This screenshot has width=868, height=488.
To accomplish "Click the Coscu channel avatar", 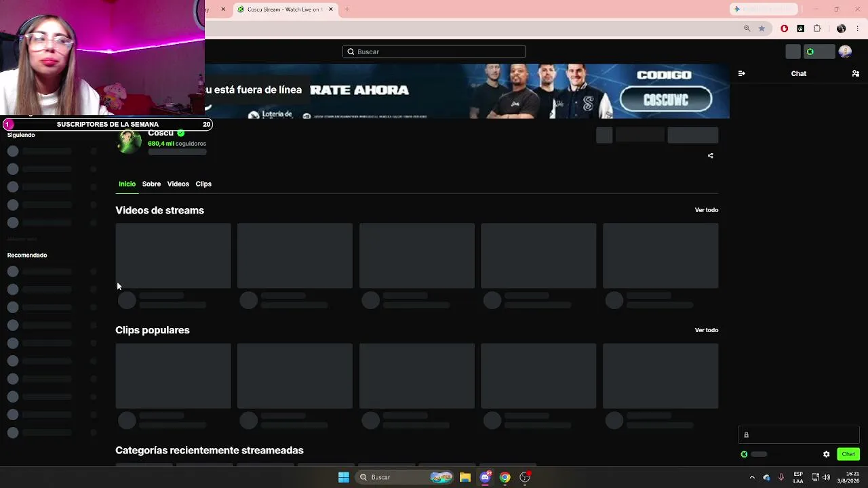I will (x=129, y=142).
